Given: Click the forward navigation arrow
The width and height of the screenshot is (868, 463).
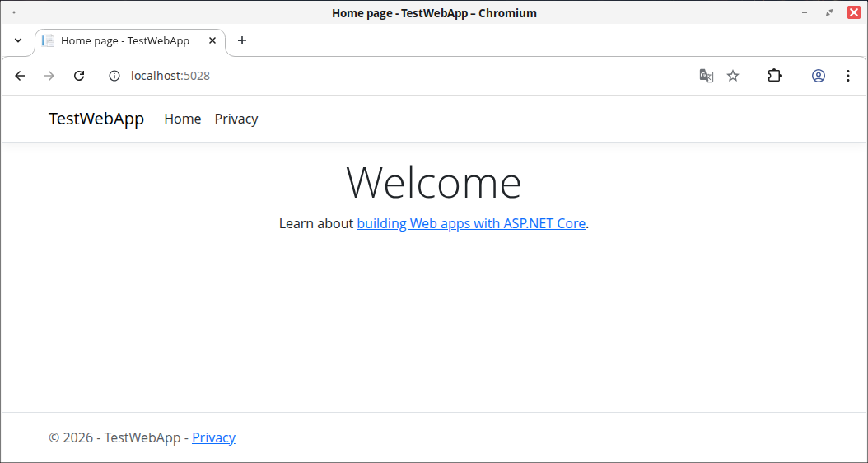Looking at the screenshot, I should click(49, 76).
